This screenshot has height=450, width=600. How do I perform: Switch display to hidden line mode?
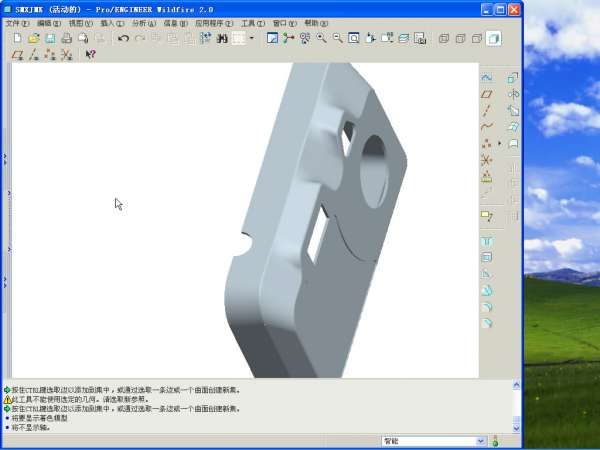pyautogui.click(x=460, y=38)
